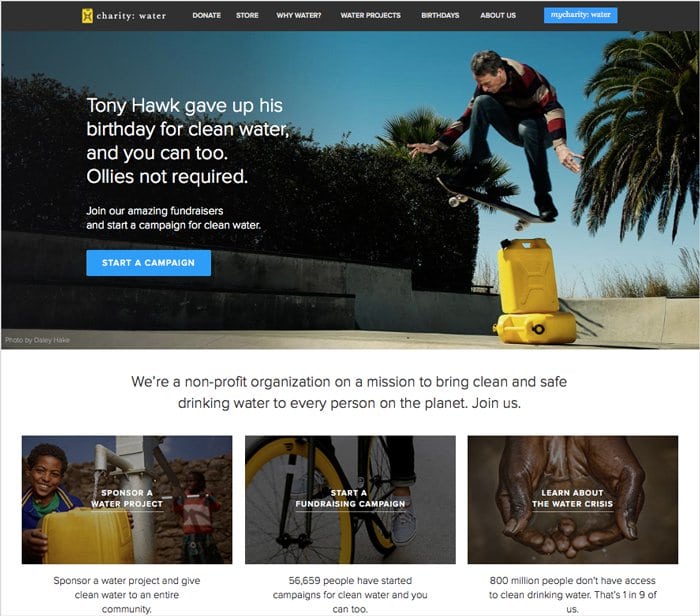Click the Tony Hawk hero headline
The width and height of the screenshot is (700, 616).
pyautogui.click(x=188, y=141)
